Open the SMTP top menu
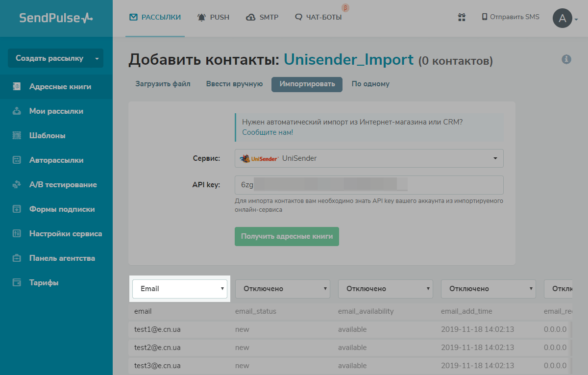The image size is (588, 375). [262, 17]
